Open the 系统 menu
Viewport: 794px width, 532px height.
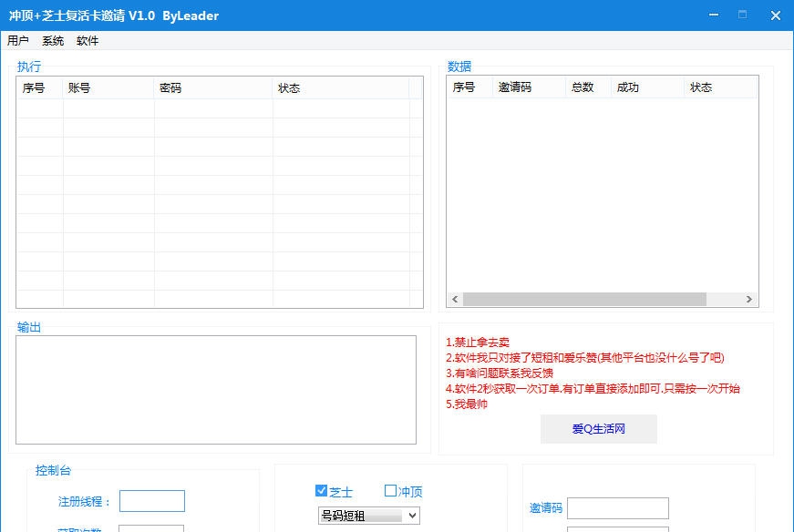[x=52, y=40]
